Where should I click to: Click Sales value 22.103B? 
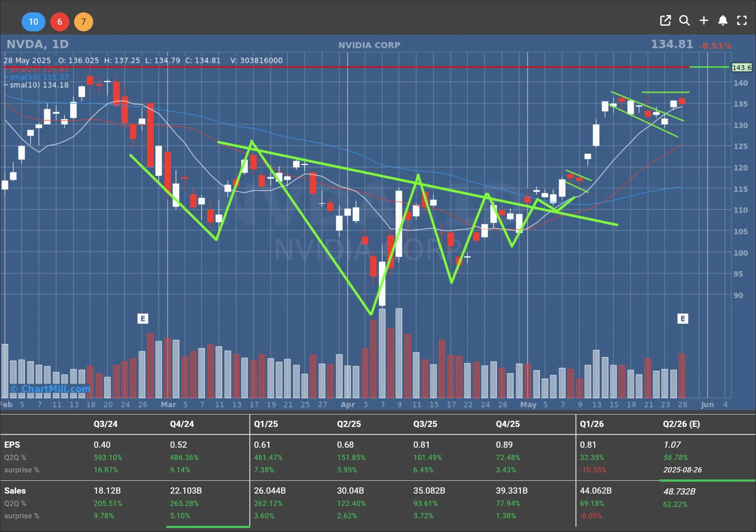coord(186,490)
